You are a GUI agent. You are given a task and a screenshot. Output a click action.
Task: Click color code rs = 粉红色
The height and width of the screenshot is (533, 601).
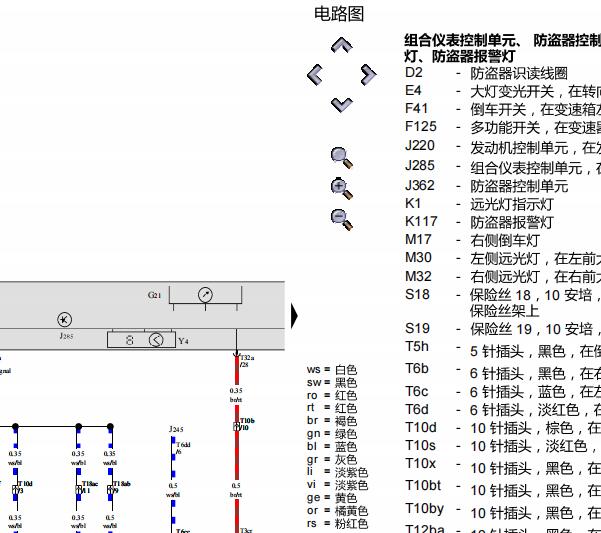coord(337,523)
